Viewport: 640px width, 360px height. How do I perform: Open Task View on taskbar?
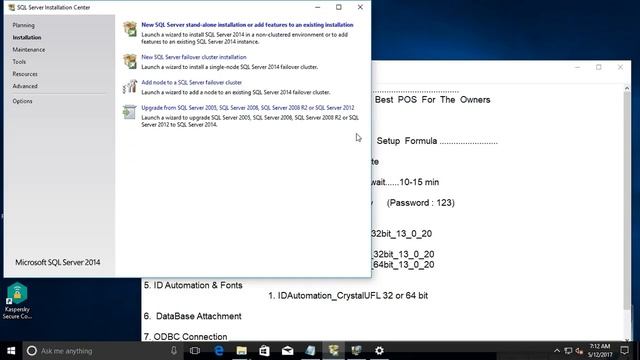tap(195, 351)
